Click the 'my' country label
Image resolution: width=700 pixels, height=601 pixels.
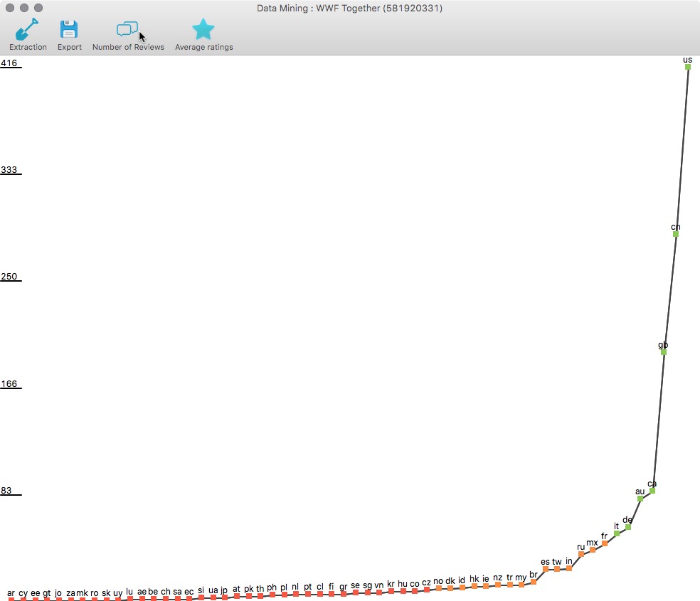pyautogui.click(x=521, y=578)
